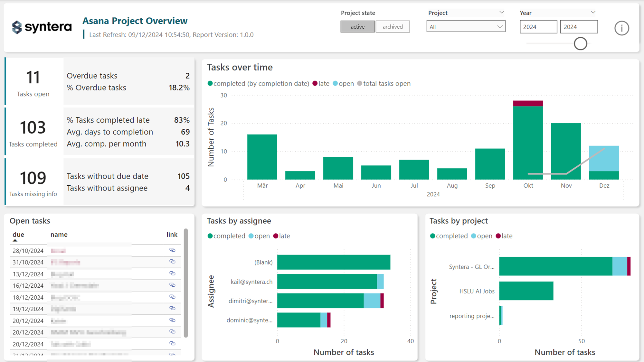644x362 pixels.
Task: Select the active project state button
Action: 357,26
